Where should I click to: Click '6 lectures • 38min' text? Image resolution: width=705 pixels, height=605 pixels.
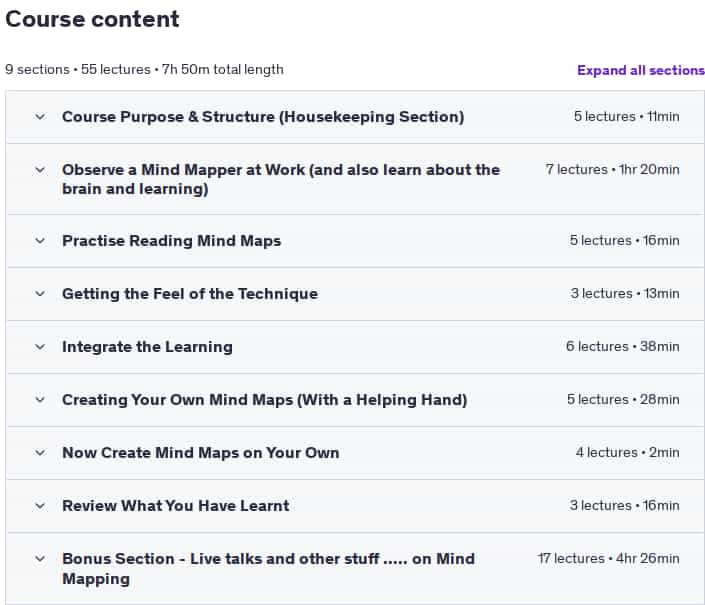coord(623,347)
